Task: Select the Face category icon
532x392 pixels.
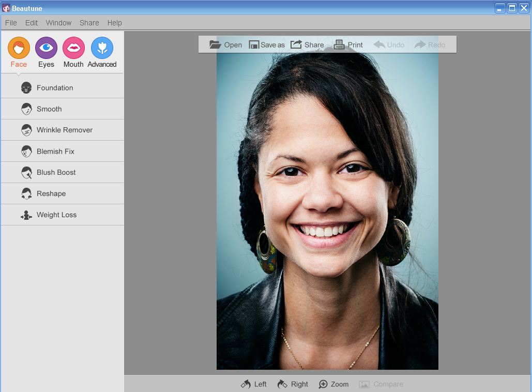Action: click(x=19, y=48)
